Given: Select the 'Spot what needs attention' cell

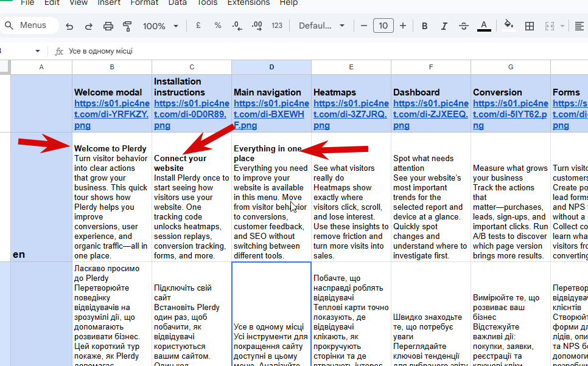Looking at the screenshot, I should 431,197.
